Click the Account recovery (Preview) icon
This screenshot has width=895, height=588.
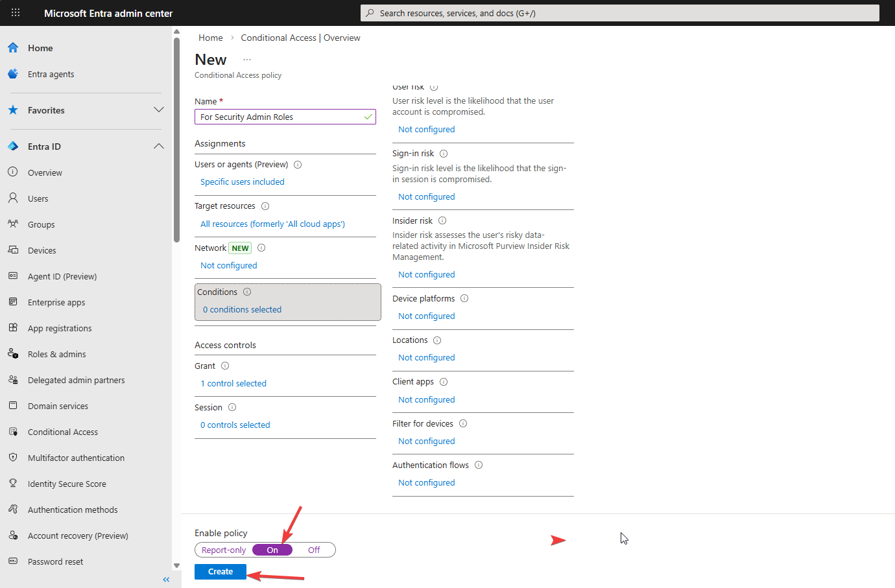[x=13, y=535]
